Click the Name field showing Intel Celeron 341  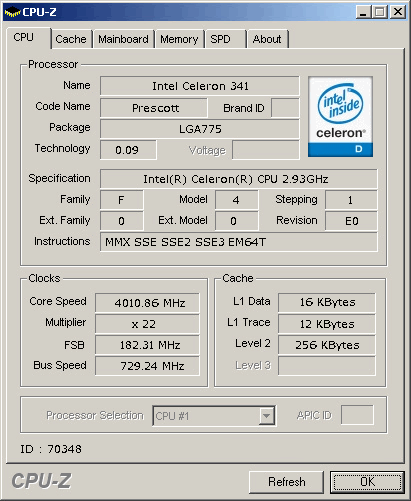point(200,86)
